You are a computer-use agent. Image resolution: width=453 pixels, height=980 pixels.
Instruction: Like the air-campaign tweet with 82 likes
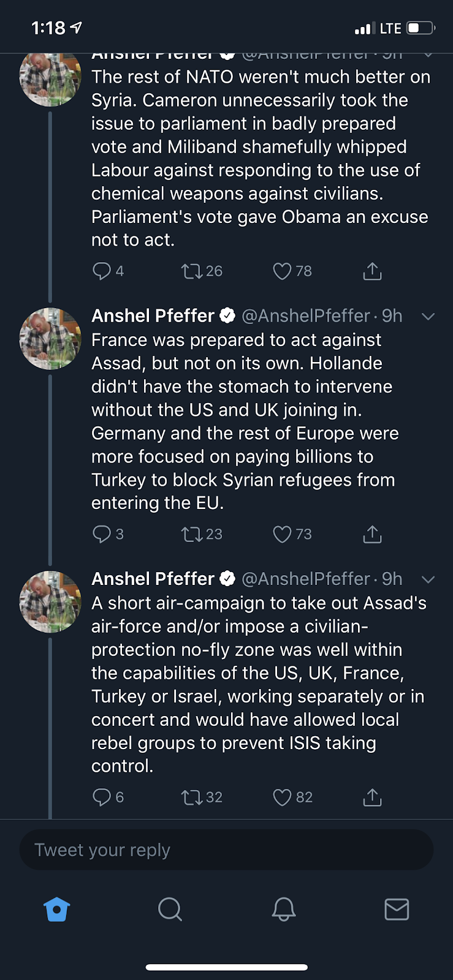pyautogui.click(x=282, y=797)
